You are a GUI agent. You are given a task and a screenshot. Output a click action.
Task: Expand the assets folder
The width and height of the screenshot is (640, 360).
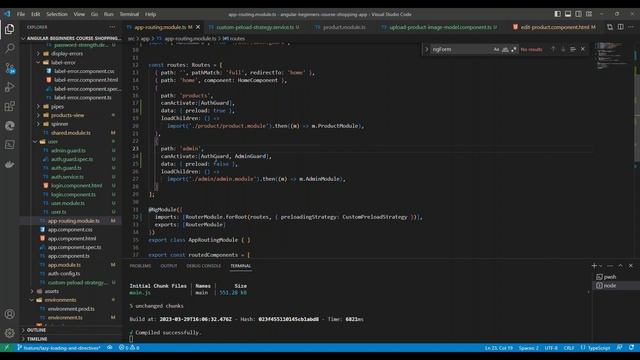tap(52, 291)
